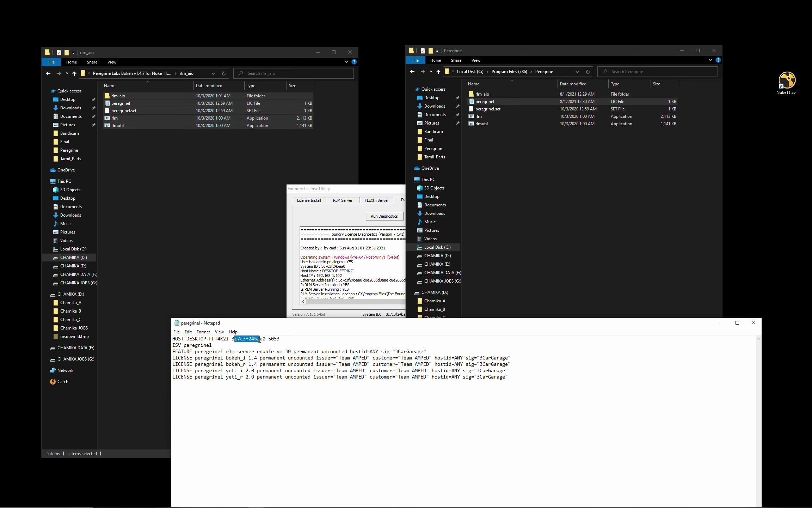Open recent locations dropdown in Peregrine window
812x508 pixels.
(431, 72)
